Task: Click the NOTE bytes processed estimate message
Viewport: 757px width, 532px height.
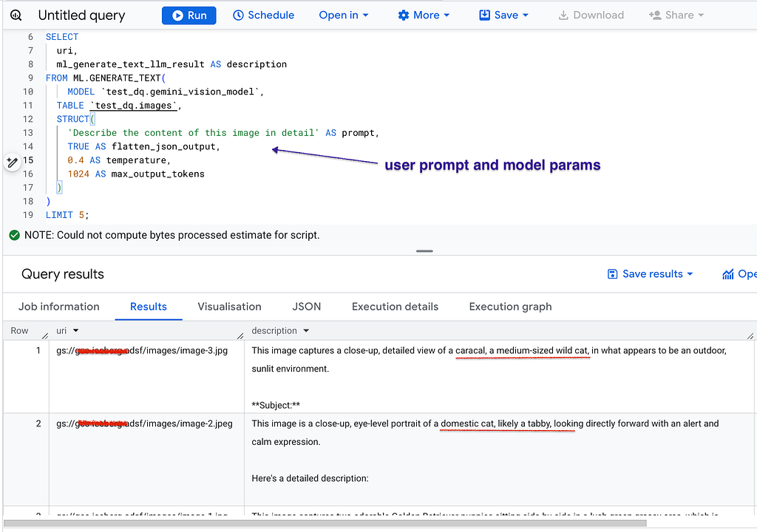Action: pos(172,235)
